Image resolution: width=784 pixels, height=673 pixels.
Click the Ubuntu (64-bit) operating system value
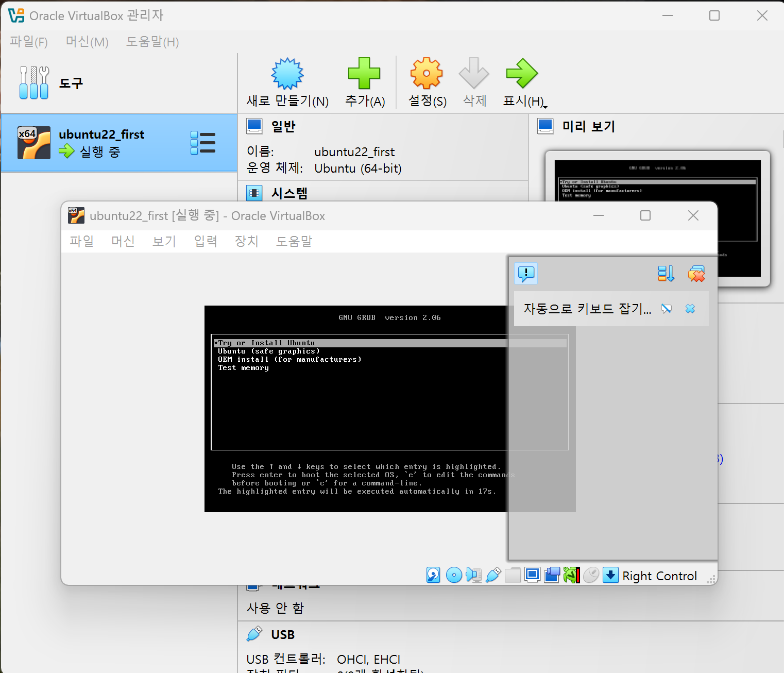358,169
